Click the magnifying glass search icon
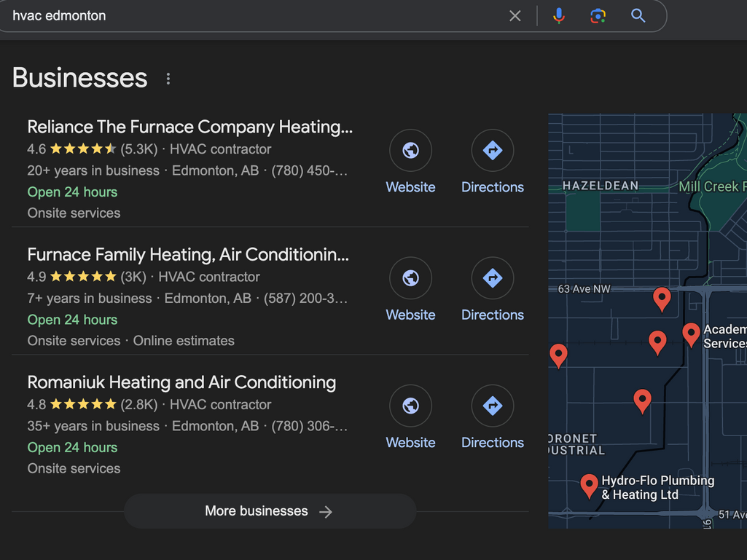 (x=638, y=16)
